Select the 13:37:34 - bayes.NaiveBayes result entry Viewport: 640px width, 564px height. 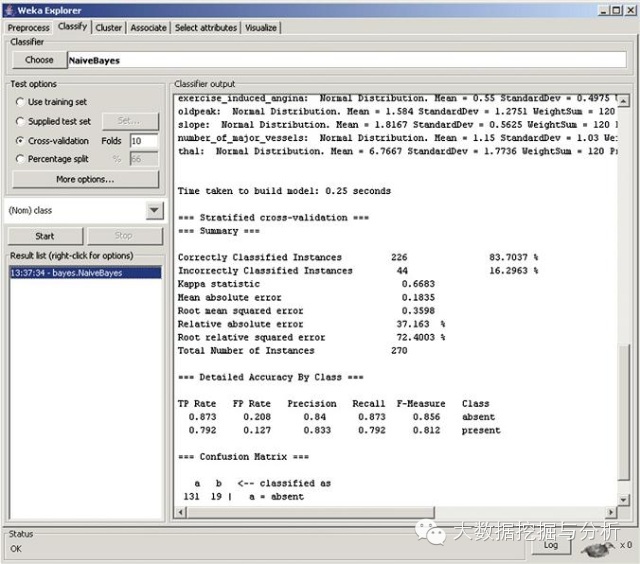(x=85, y=273)
